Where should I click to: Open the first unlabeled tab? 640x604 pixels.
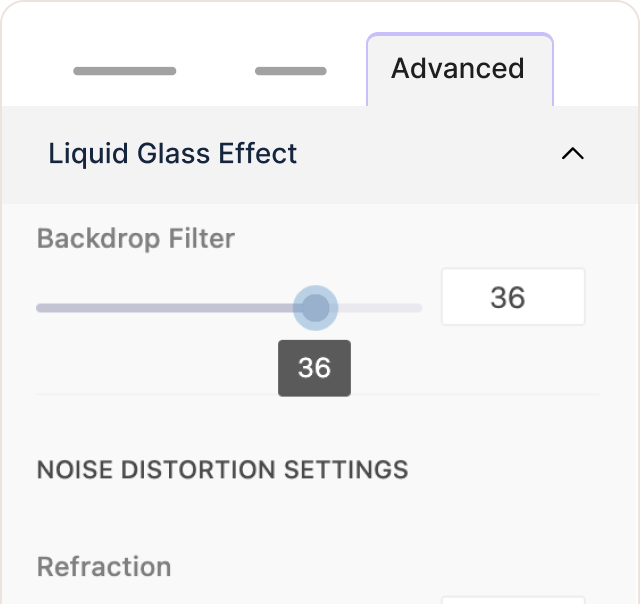point(125,71)
